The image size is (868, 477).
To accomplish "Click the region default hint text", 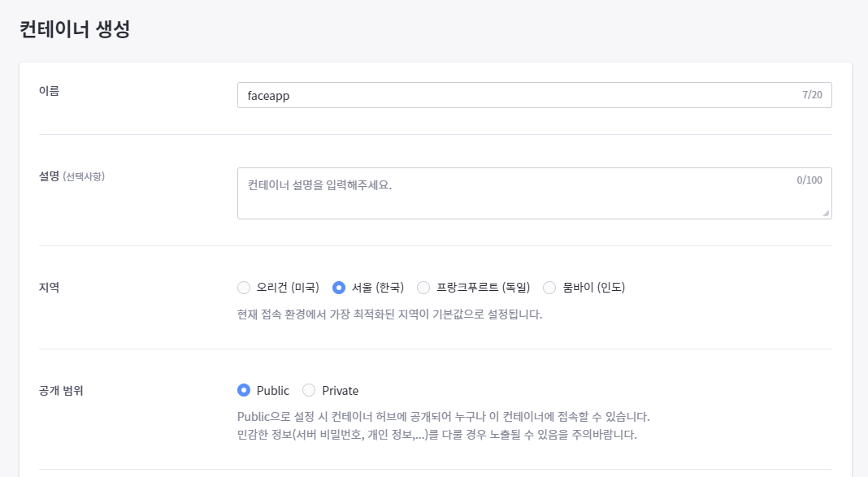I will coord(390,314).
